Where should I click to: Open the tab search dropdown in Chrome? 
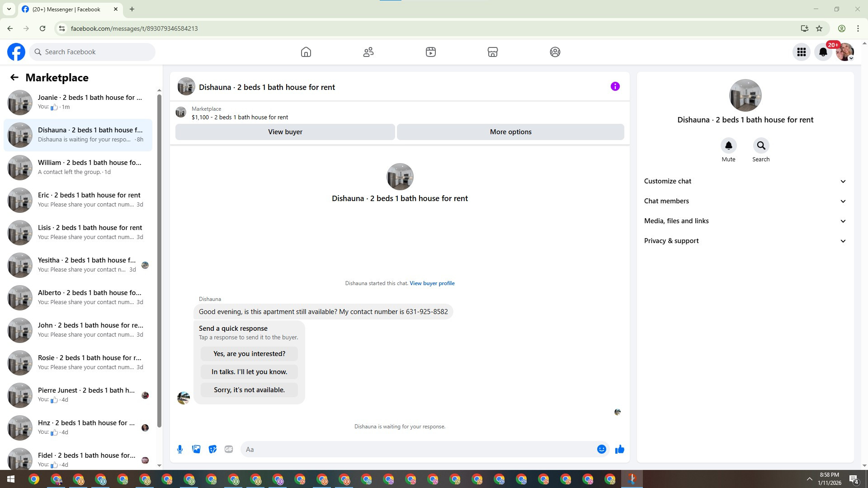click(x=9, y=9)
